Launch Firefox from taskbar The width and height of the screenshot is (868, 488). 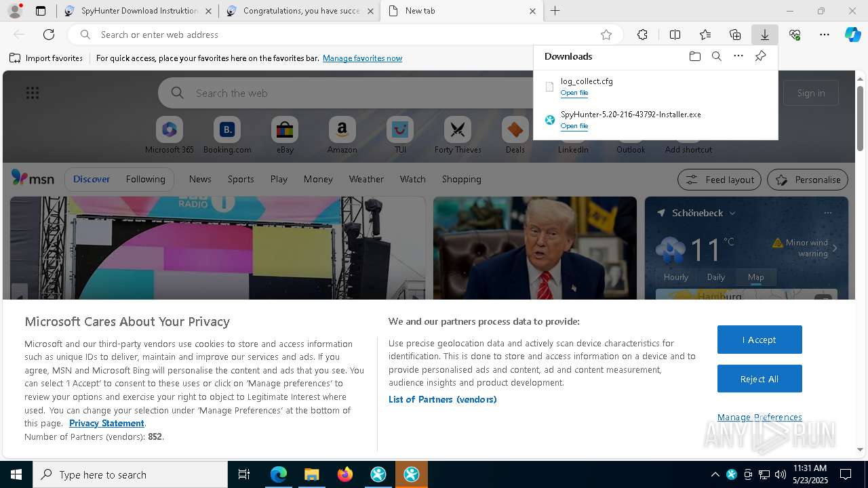tap(344, 474)
